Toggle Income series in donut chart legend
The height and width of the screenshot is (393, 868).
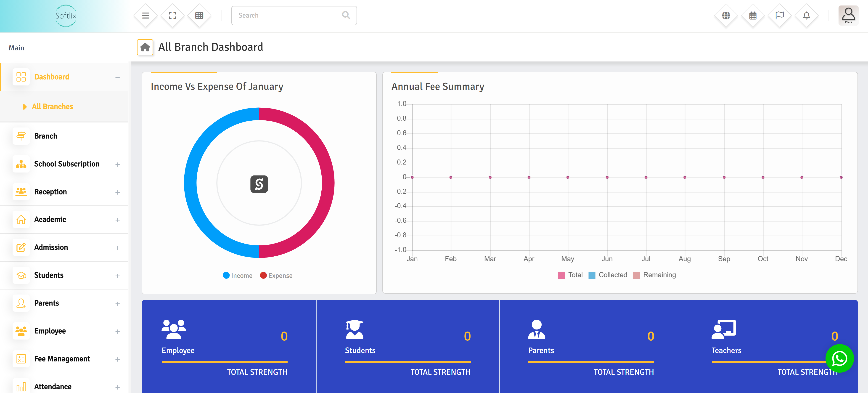click(238, 275)
